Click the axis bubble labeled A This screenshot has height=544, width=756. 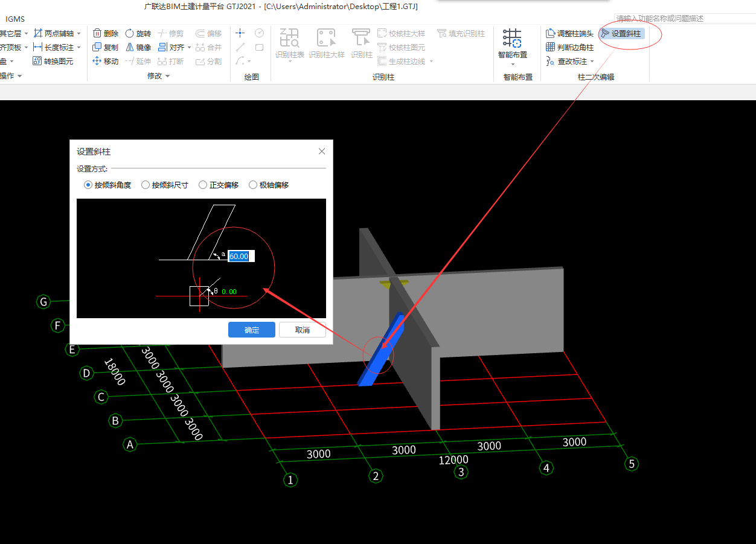(129, 444)
